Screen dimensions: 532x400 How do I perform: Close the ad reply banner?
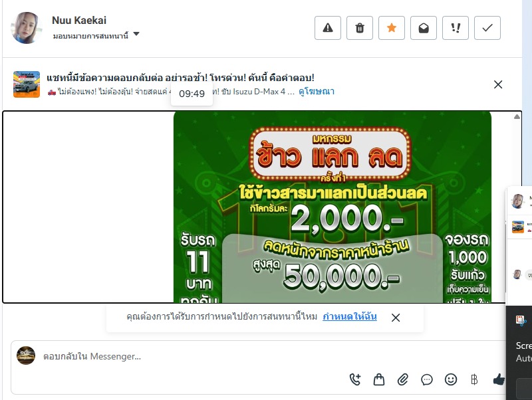pos(497,84)
